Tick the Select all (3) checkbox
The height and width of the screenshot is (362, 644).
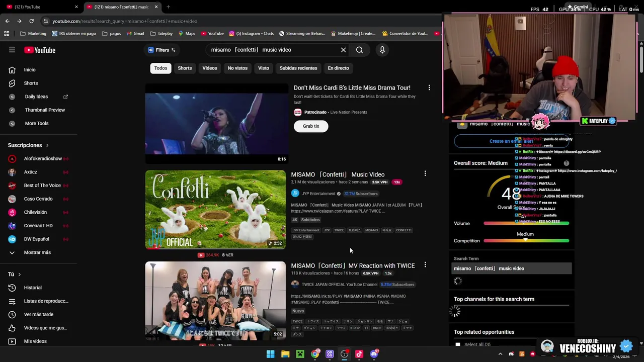point(457,344)
